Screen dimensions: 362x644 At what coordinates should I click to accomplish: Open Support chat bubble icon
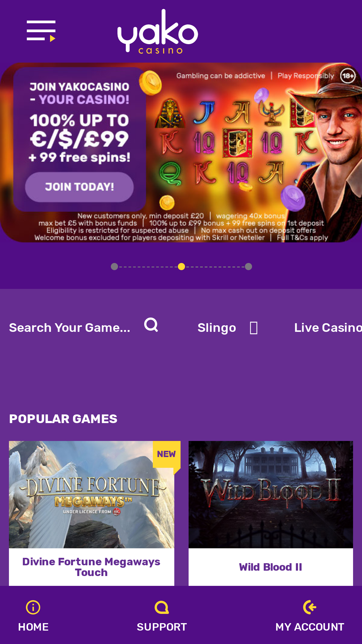pos(162,607)
